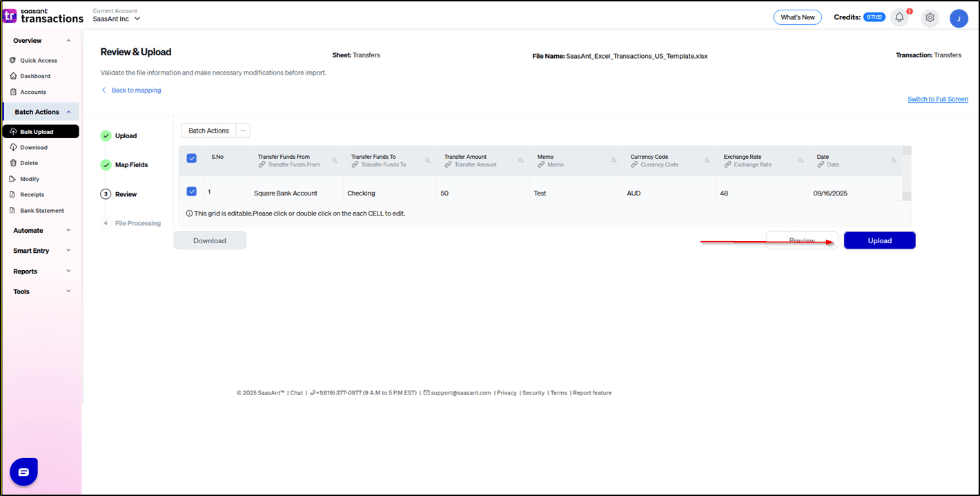Click the notification bell with red badge
980x496 pixels.
(899, 17)
